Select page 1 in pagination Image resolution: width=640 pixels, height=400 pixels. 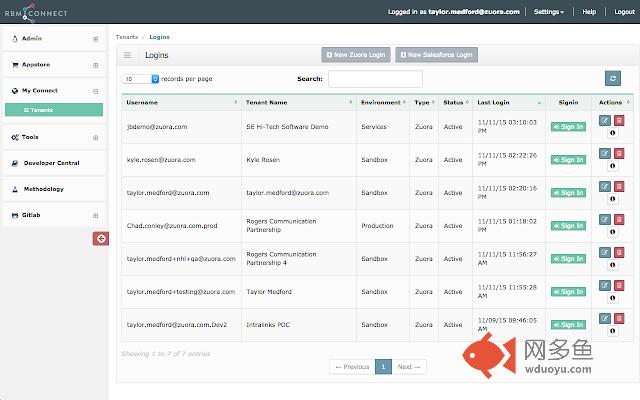pyautogui.click(x=383, y=367)
